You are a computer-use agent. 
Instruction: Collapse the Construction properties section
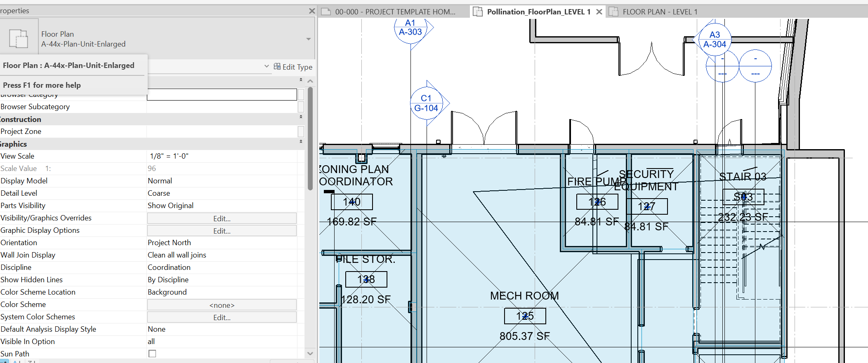301,117
